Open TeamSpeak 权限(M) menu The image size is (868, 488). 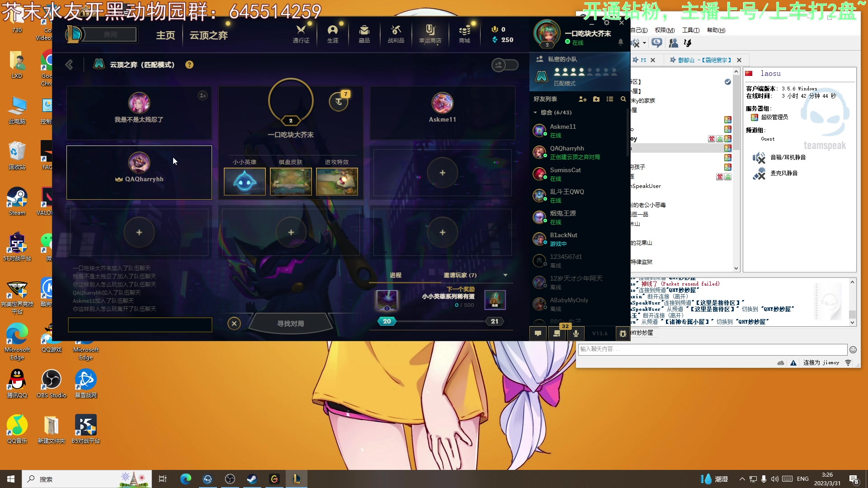(665, 30)
